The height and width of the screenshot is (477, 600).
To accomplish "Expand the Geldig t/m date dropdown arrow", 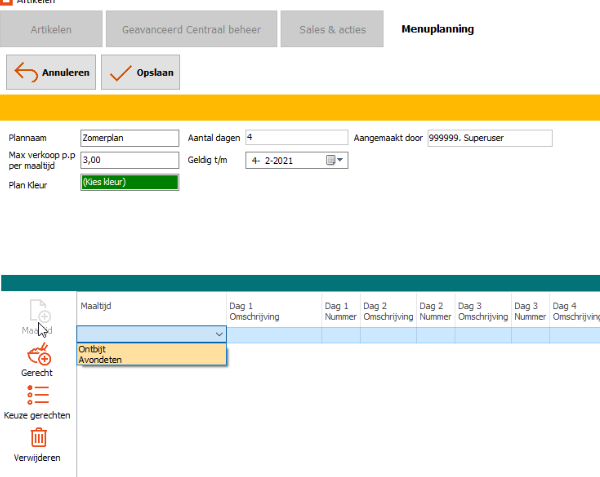I will pyautogui.click(x=341, y=160).
